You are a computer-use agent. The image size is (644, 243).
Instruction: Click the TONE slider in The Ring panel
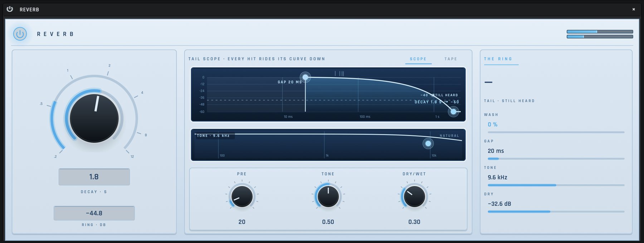(556, 185)
